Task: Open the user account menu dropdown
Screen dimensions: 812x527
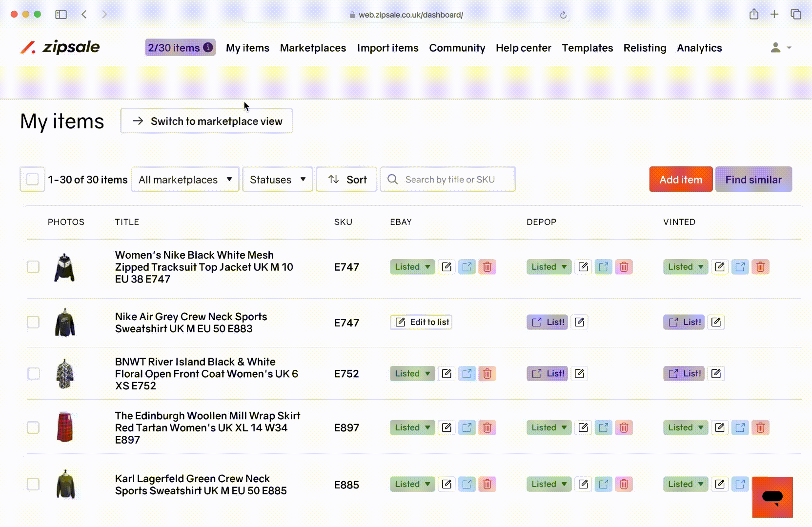Action: tap(780, 48)
